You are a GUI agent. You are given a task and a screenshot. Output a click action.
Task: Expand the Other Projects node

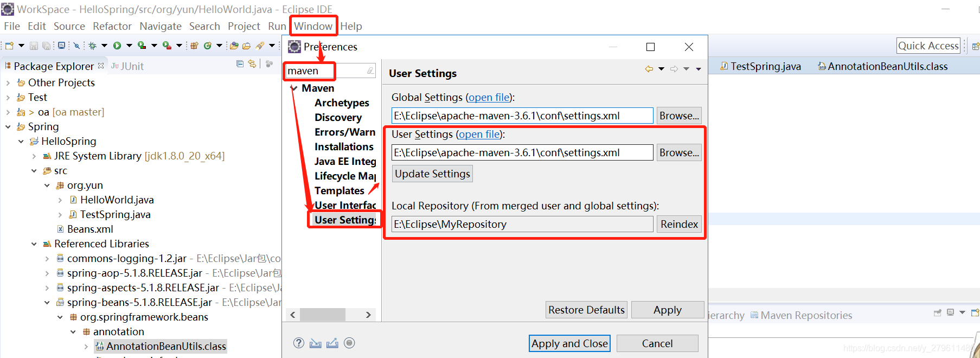coord(8,83)
